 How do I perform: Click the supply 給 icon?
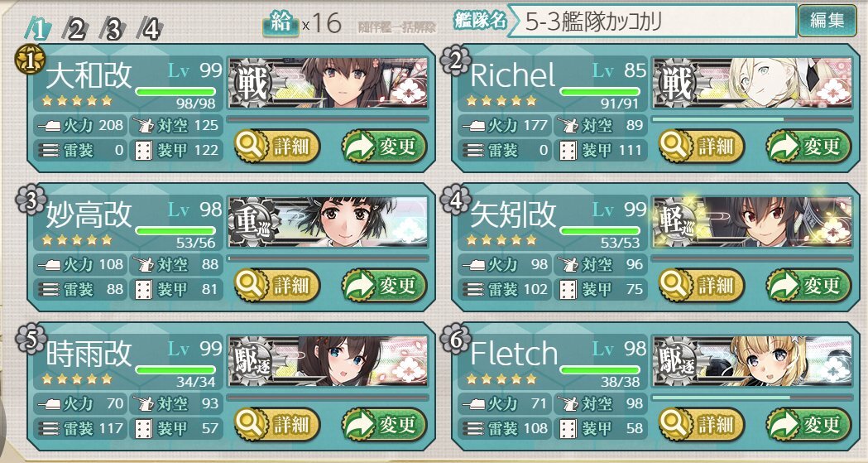pos(281,24)
